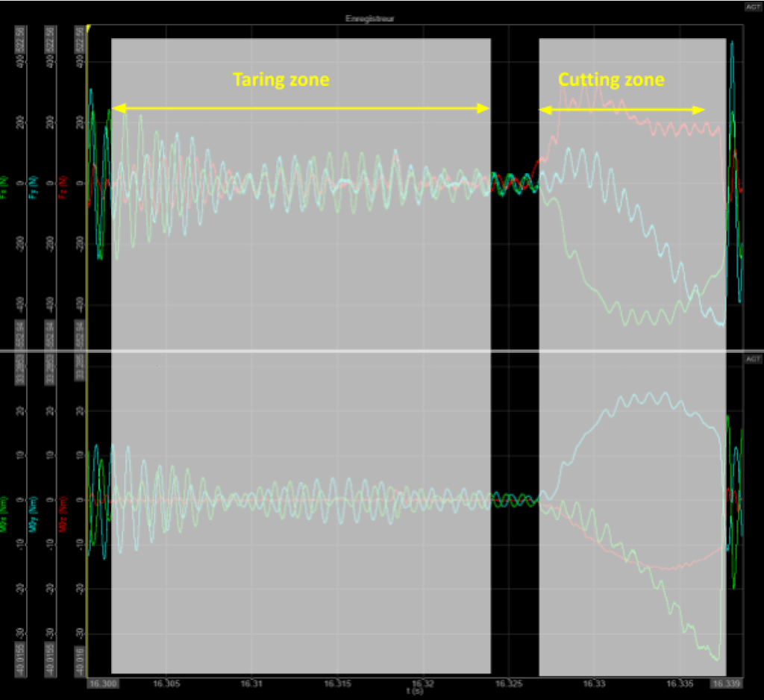Image resolution: width=764 pixels, height=700 pixels.
Task: Click the AGT button of the force graph
Action: [x=753, y=7]
